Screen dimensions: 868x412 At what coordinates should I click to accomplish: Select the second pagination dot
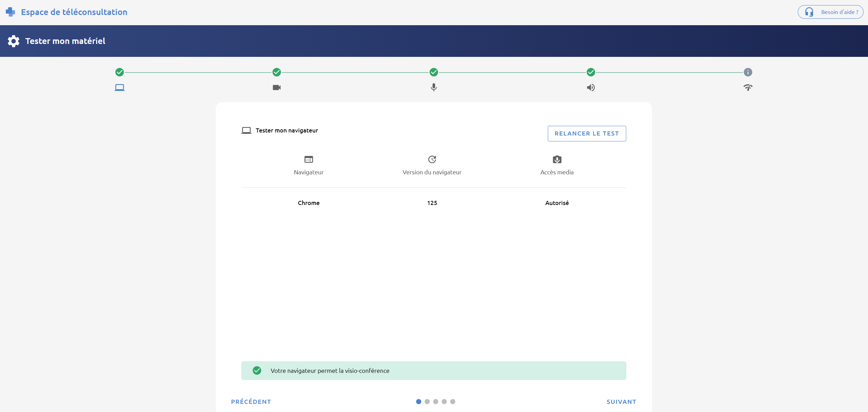click(427, 402)
